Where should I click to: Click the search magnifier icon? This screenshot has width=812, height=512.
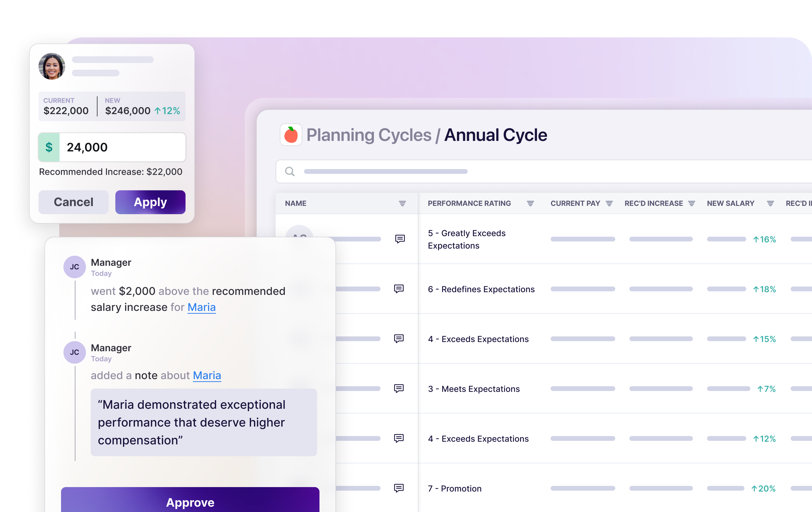[290, 171]
